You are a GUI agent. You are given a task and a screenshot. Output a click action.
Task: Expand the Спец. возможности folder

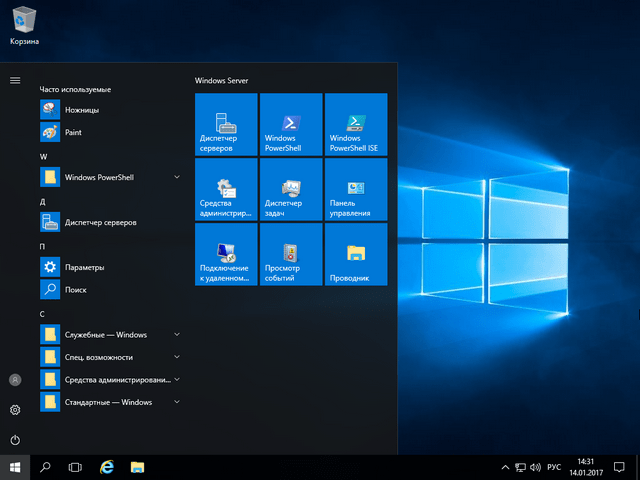(177, 357)
